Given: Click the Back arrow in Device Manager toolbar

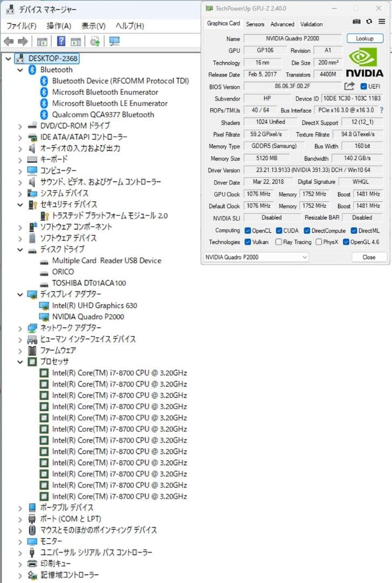Looking at the screenshot, I should (x=9, y=41).
